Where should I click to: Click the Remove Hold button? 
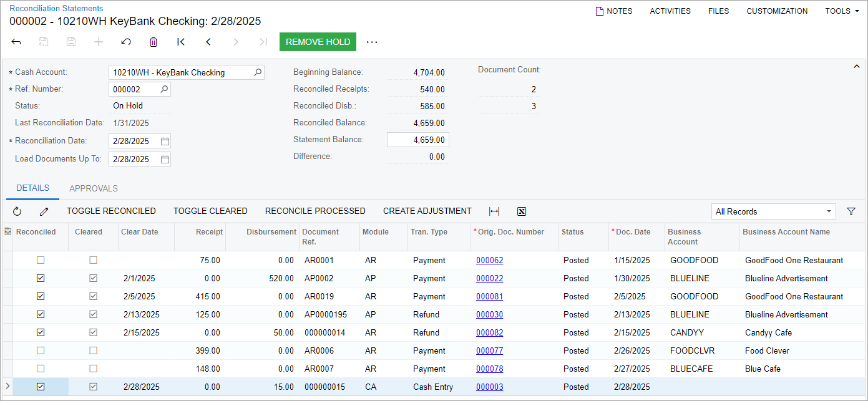(x=318, y=42)
